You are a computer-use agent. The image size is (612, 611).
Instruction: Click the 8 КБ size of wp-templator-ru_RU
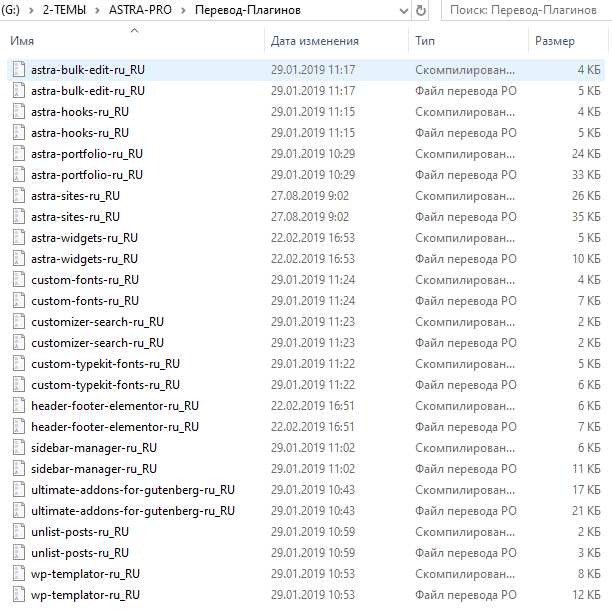click(589, 574)
